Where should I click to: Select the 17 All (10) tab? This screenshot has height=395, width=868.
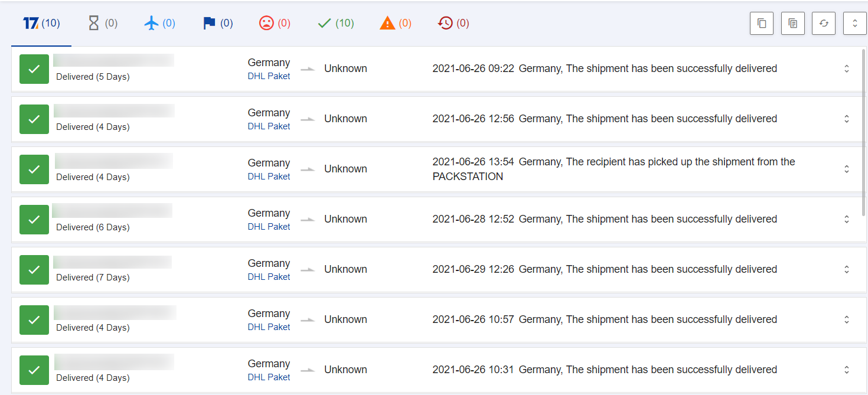41,24
